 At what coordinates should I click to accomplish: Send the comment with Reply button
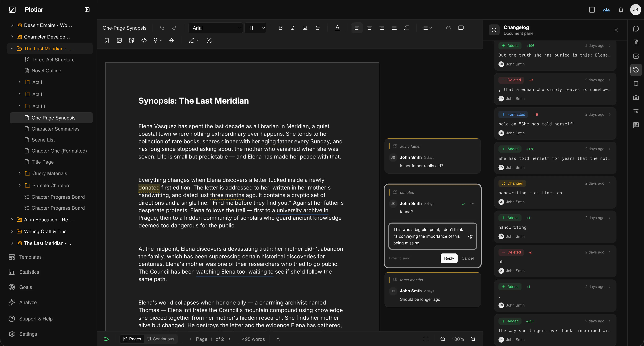click(x=449, y=258)
